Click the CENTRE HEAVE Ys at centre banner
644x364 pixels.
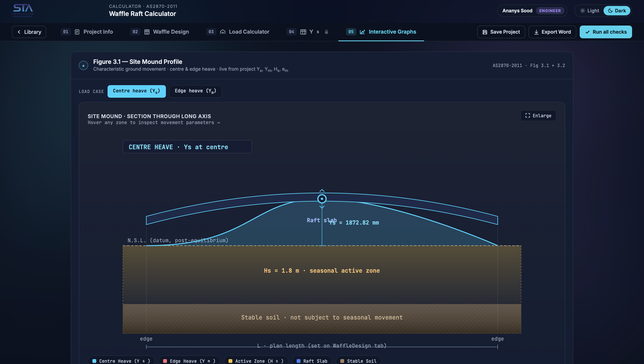(x=187, y=147)
